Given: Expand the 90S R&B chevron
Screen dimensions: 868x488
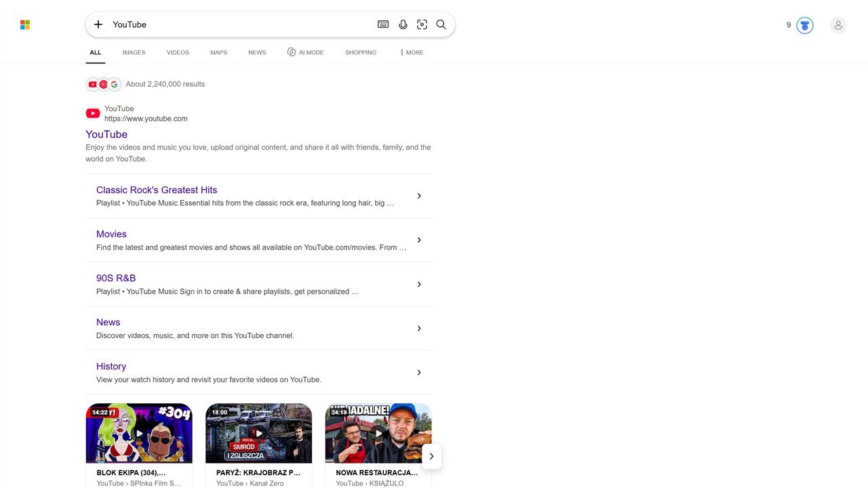Looking at the screenshot, I should click(419, 284).
